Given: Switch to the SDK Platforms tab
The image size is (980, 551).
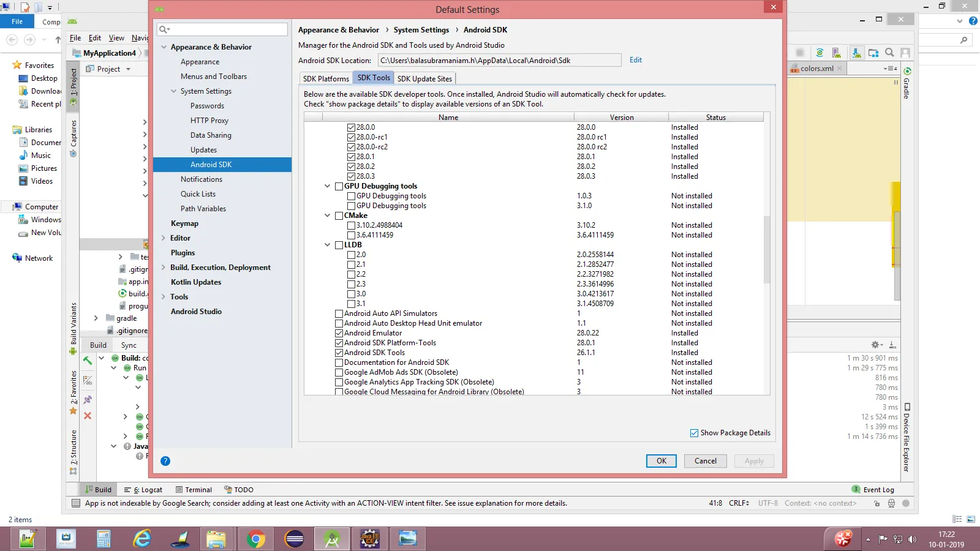Looking at the screenshot, I should point(326,79).
